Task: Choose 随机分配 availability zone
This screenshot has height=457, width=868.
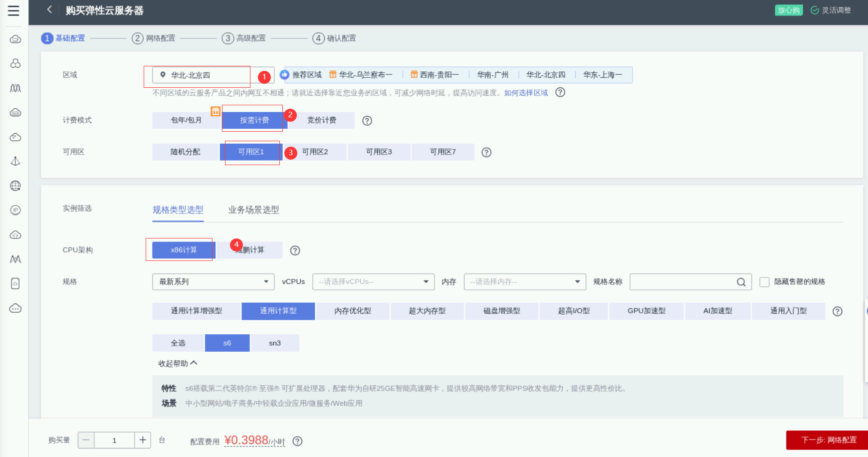Action: (x=186, y=152)
